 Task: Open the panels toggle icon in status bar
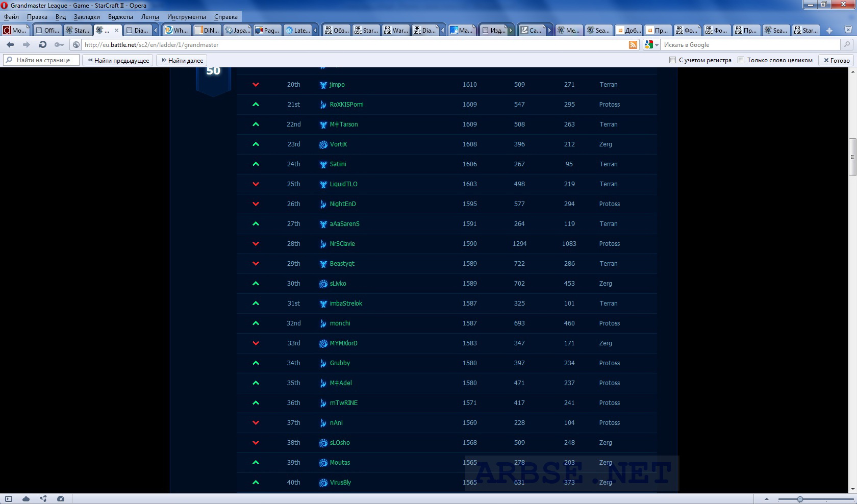point(9,499)
